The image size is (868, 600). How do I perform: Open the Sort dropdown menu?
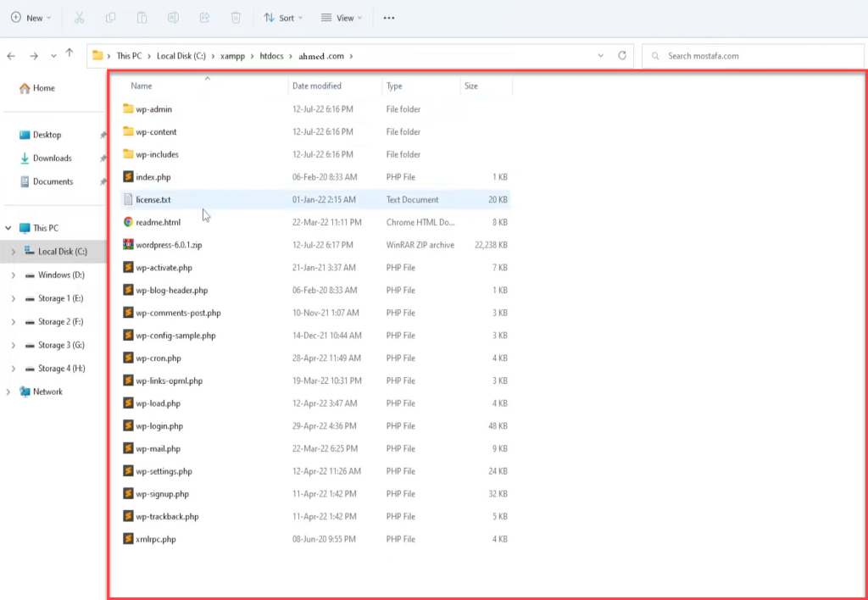click(x=283, y=18)
